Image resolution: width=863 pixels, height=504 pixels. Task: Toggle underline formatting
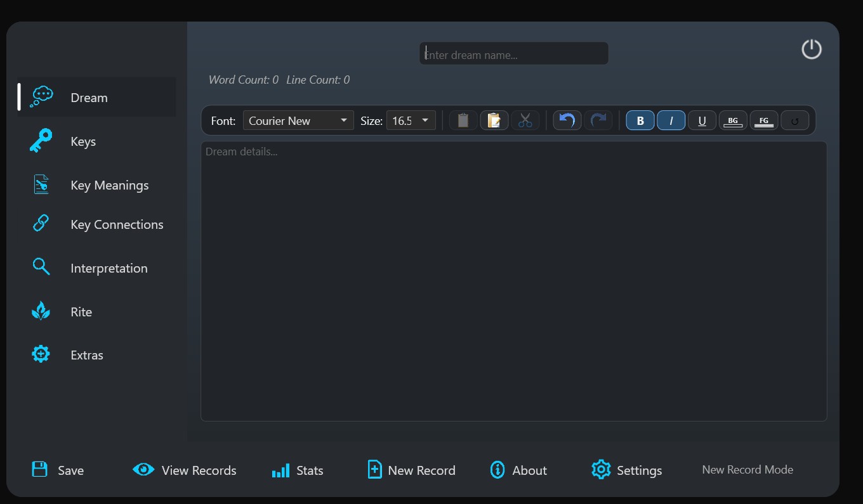pos(702,120)
